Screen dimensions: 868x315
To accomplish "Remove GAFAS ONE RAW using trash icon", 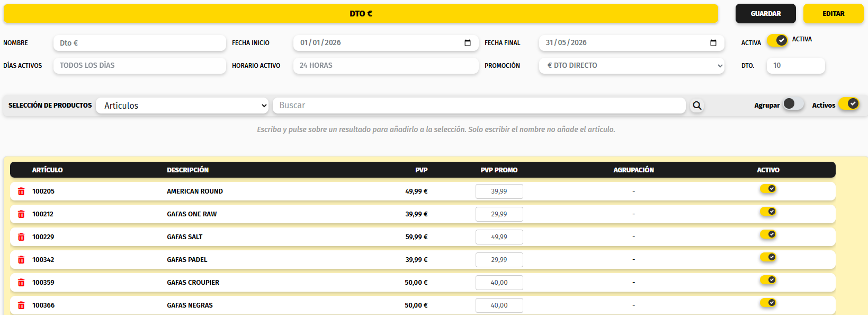I will tap(21, 214).
